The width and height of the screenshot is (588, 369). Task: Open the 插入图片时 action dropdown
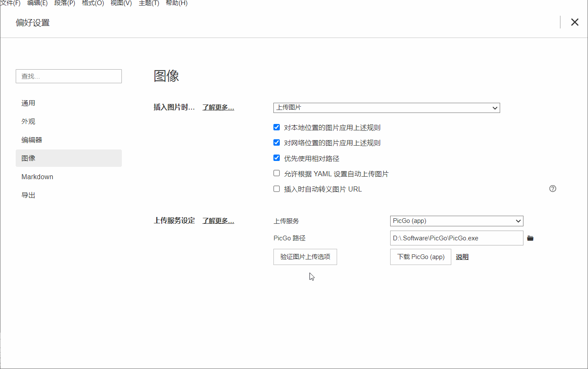click(386, 108)
